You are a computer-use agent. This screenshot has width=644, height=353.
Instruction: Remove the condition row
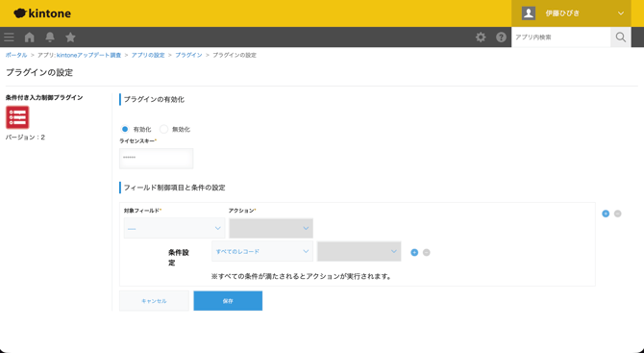click(427, 252)
